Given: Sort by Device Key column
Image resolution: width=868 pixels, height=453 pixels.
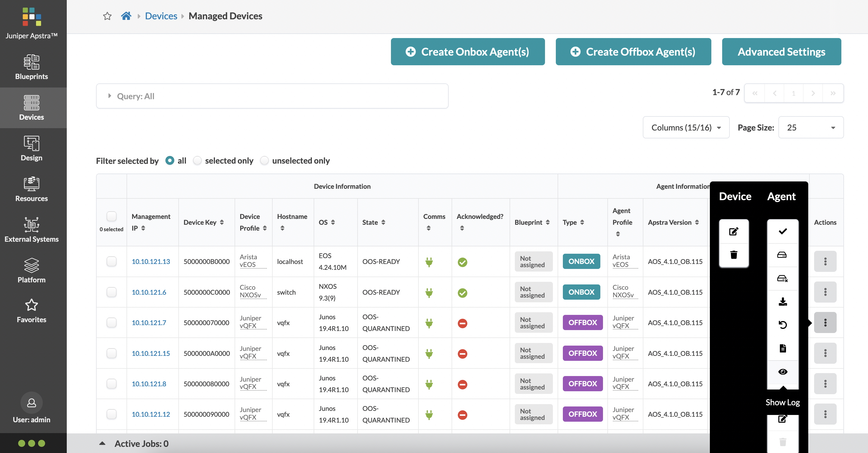Looking at the screenshot, I should tap(222, 222).
